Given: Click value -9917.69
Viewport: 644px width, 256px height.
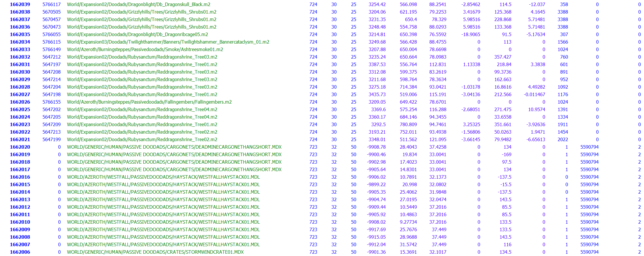Looking at the screenshot, I should click(x=376, y=229).
